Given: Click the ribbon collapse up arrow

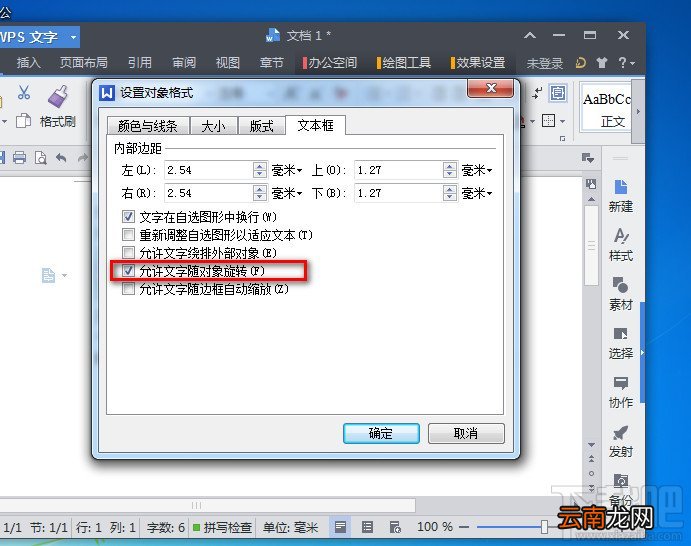Looking at the screenshot, I should [x=530, y=35].
